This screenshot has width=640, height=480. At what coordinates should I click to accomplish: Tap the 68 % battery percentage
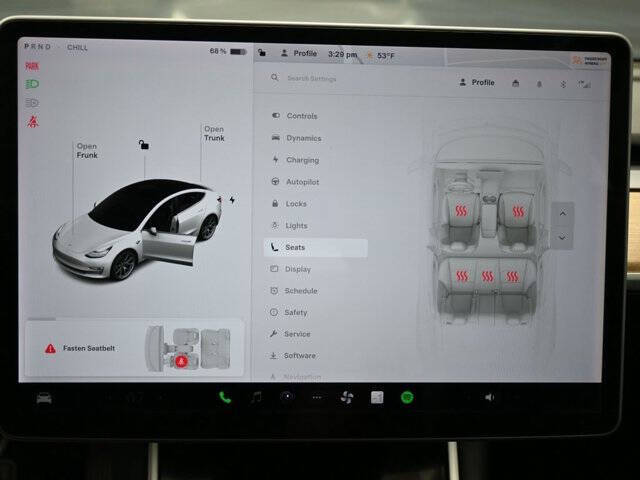218,51
